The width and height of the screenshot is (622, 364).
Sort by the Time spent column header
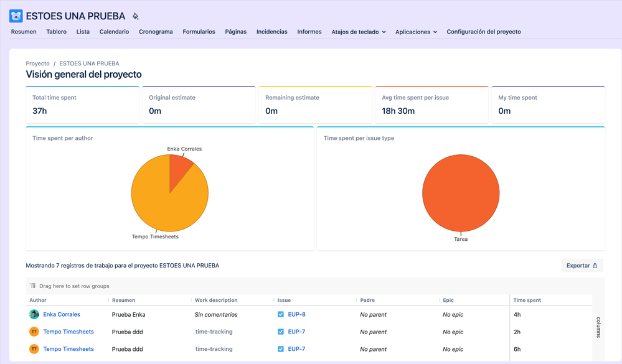tap(527, 301)
